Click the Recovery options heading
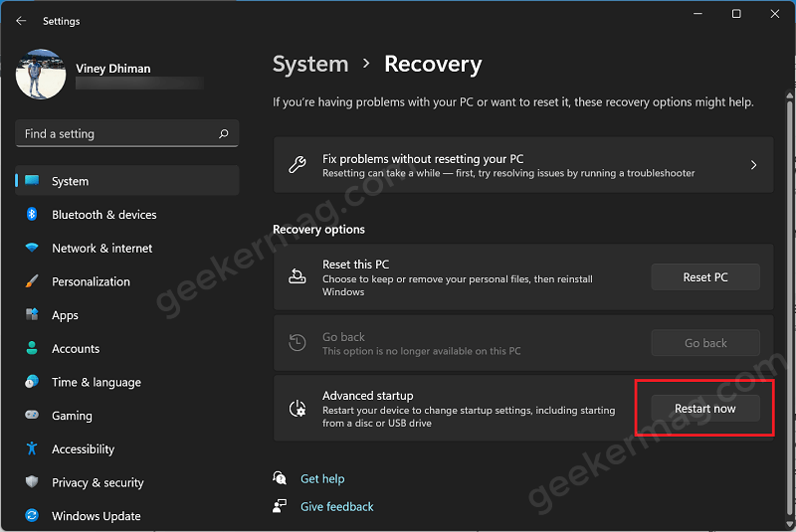This screenshot has width=796, height=532. tap(318, 230)
